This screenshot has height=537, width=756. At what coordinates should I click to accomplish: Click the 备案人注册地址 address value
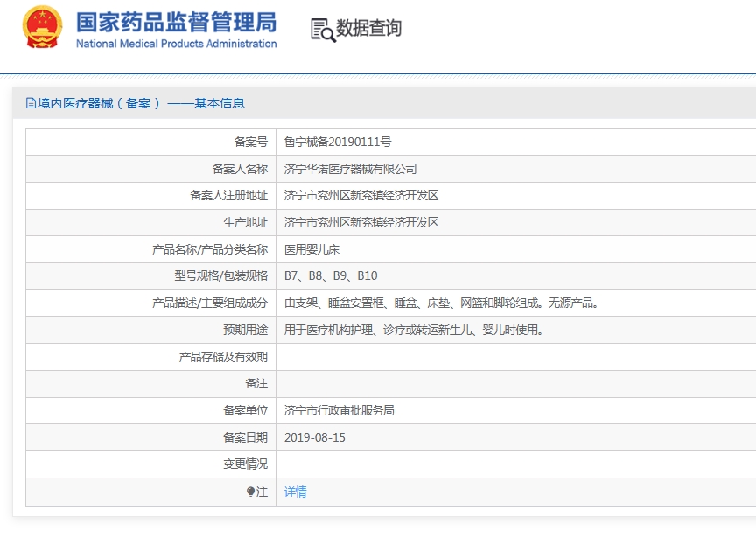pos(361,195)
